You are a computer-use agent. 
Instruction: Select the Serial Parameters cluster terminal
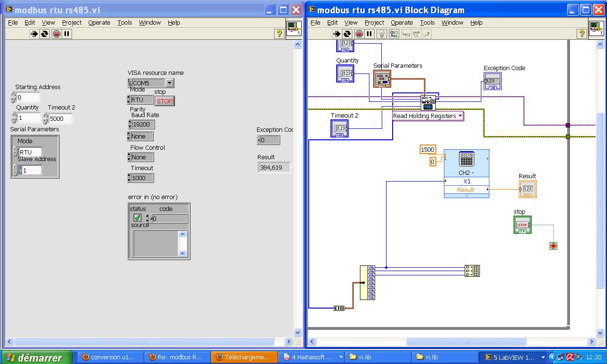click(x=382, y=79)
